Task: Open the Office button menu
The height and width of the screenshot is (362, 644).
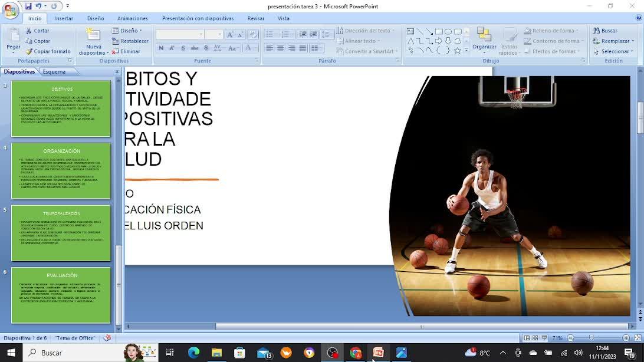Action: pos(10,10)
